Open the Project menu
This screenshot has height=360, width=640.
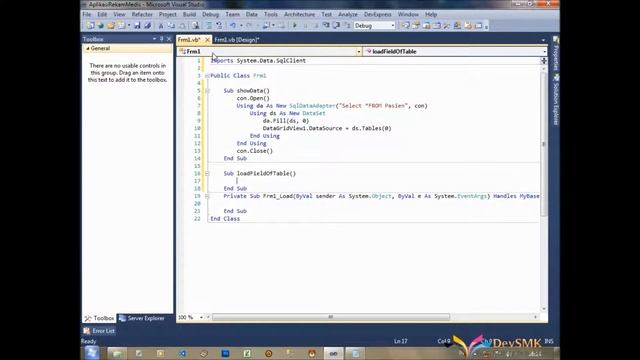tap(168, 14)
